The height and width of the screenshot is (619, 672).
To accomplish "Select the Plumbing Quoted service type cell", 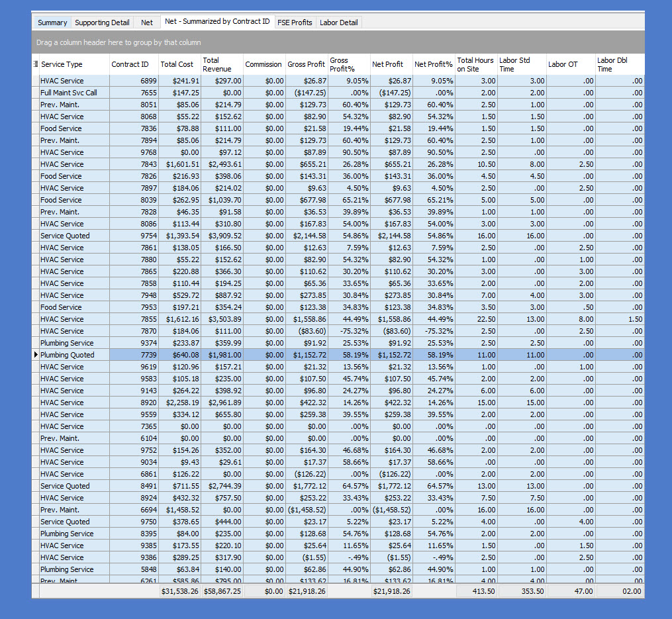I will [x=74, y=355].
